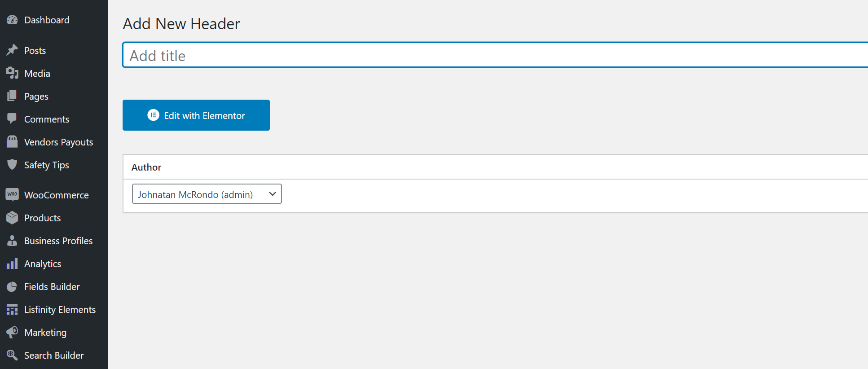Click the Search Builder magnifier icon
This screenshot has width=868, height=369.
(12, 355)
